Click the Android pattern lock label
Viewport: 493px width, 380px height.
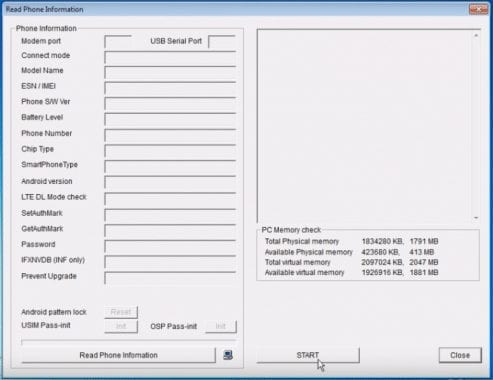54,312
